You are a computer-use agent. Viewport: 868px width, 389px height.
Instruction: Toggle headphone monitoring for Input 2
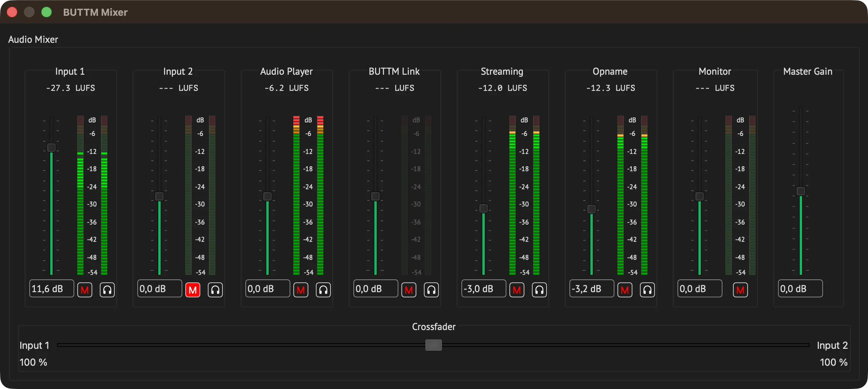(215, 290)
